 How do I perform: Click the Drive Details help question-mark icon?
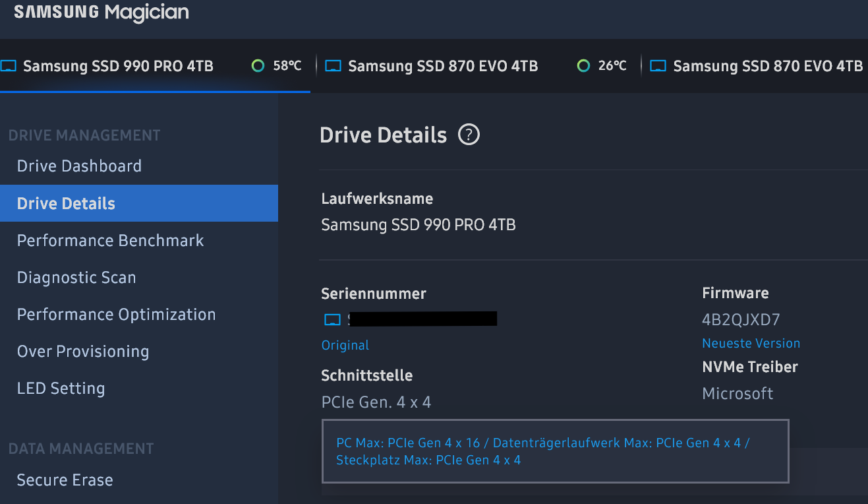(469, 135)
